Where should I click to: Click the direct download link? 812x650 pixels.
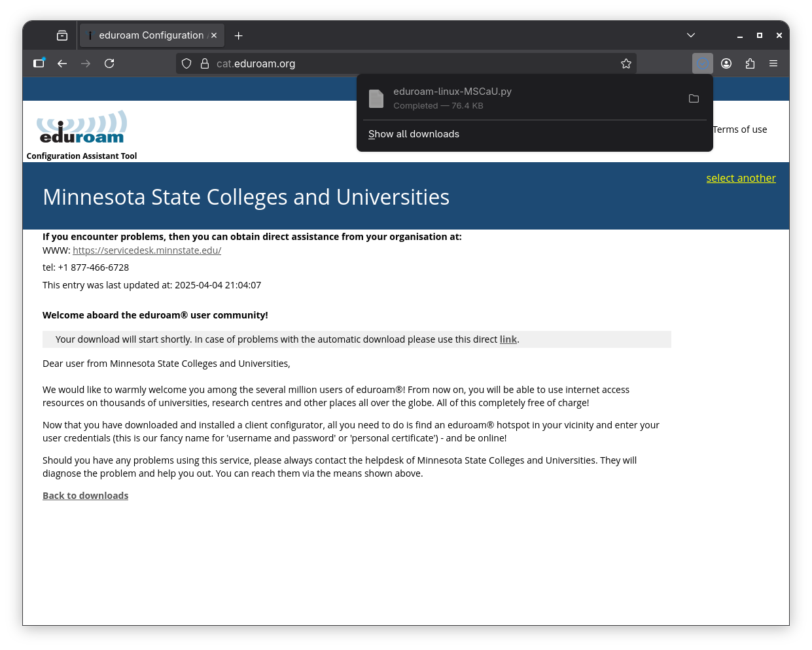tap(508, 339)
